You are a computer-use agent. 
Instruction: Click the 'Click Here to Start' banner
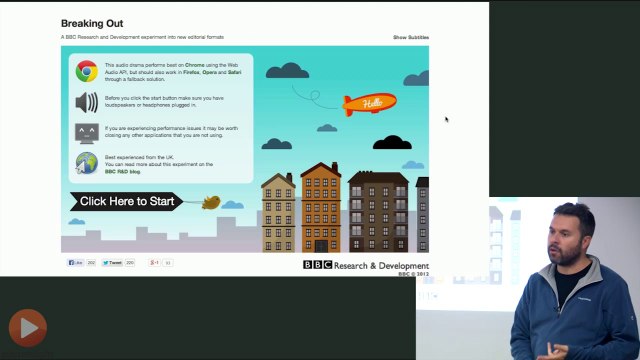[x=127, y=201]
